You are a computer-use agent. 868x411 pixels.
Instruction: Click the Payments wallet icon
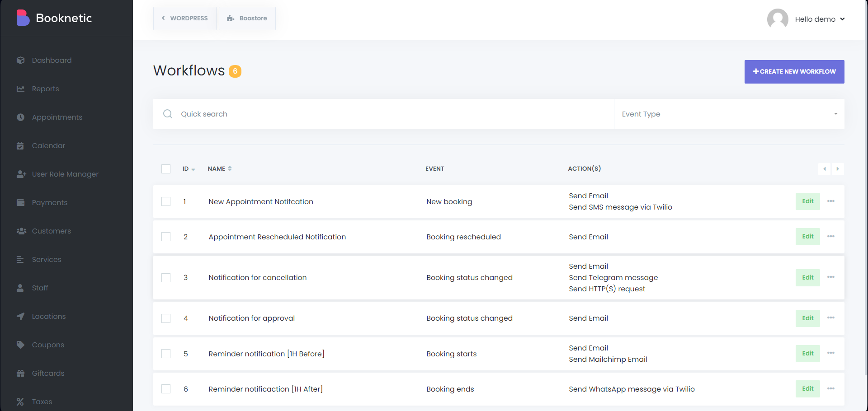pyautogui.click(x=20, y=203)
